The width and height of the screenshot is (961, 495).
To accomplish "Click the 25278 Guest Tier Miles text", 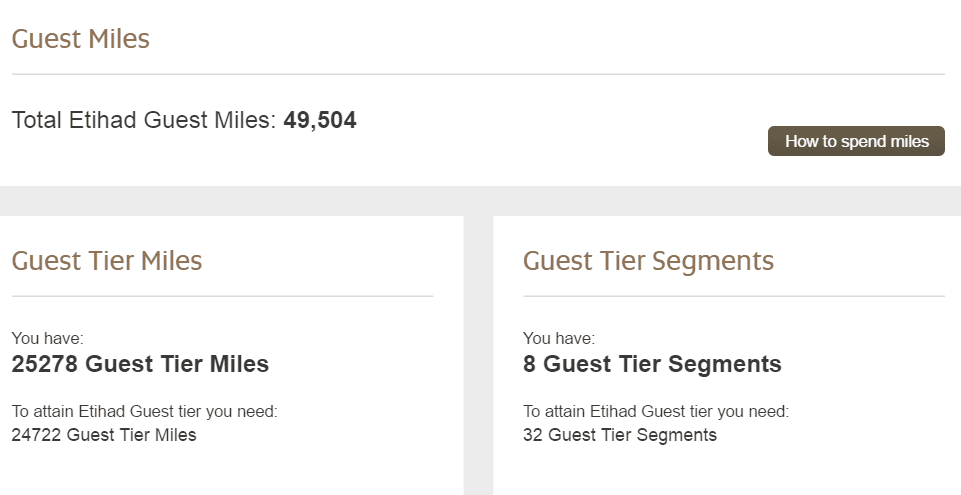I will [140, 364].
